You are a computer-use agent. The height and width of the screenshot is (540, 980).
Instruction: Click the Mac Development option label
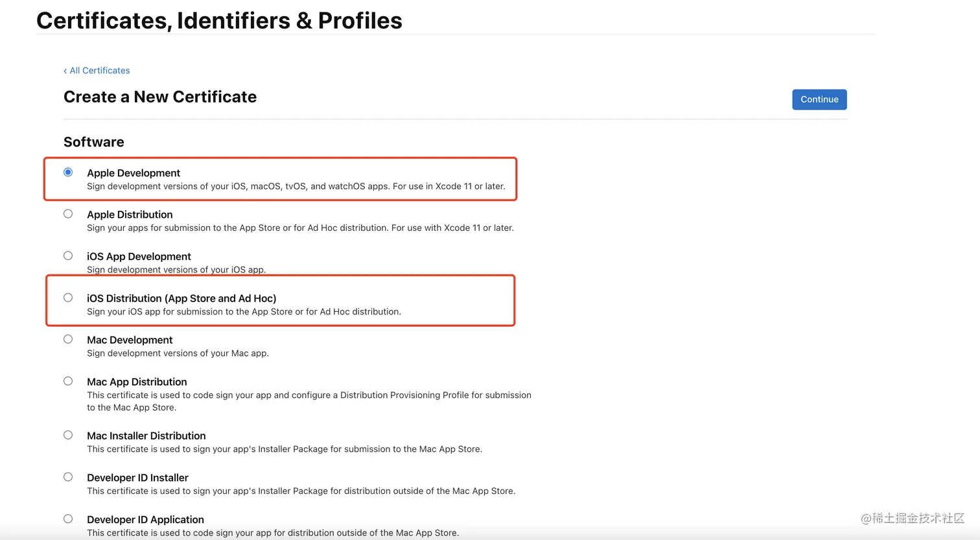pos(130,340)
